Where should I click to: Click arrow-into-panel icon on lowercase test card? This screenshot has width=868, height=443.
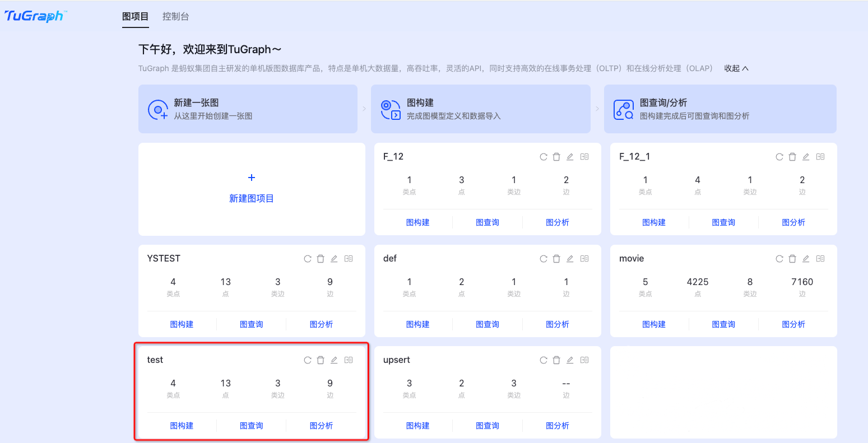349,360
